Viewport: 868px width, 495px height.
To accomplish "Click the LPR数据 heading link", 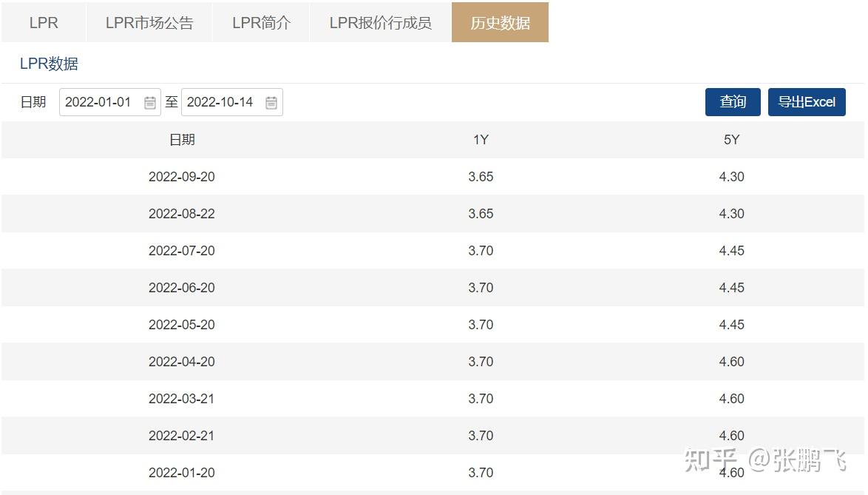I will click(x=49, y=64).
